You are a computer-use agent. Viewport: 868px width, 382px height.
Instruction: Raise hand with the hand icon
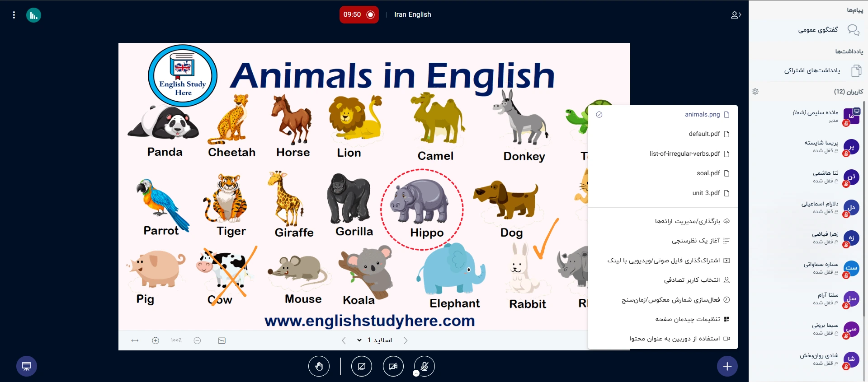click(x=319, y=366)
